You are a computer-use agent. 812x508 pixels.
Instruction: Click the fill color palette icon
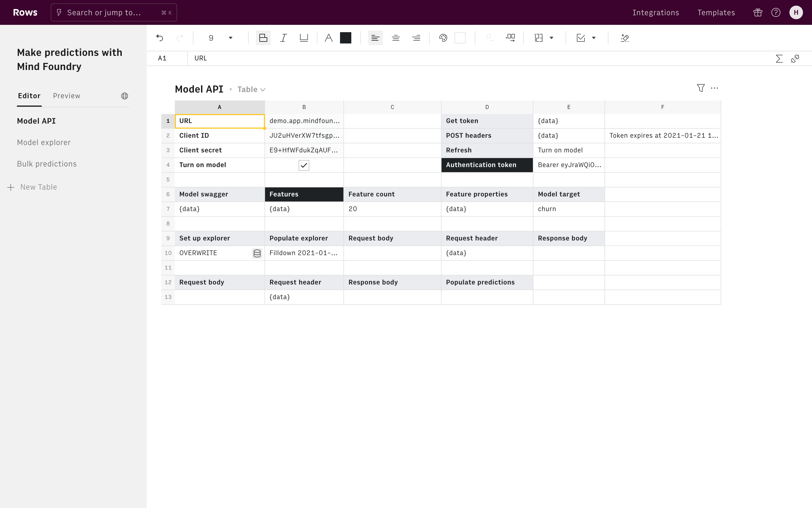pos(443,38)
